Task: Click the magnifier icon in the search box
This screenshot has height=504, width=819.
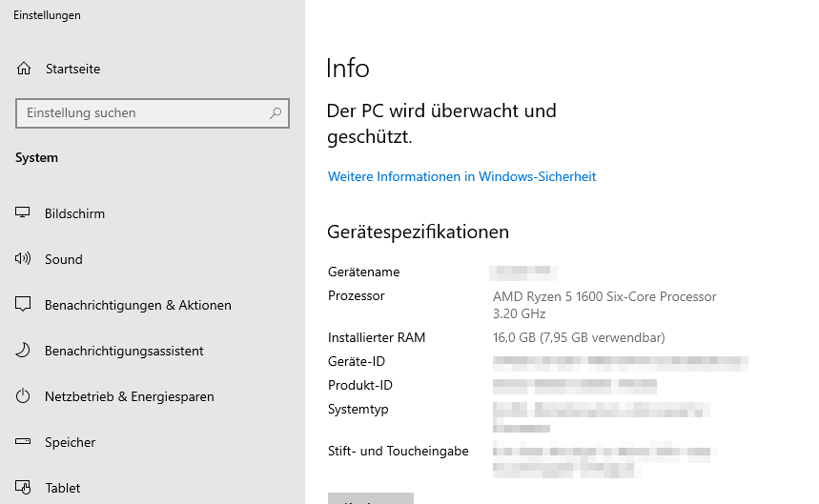Action: pos(276,113)
